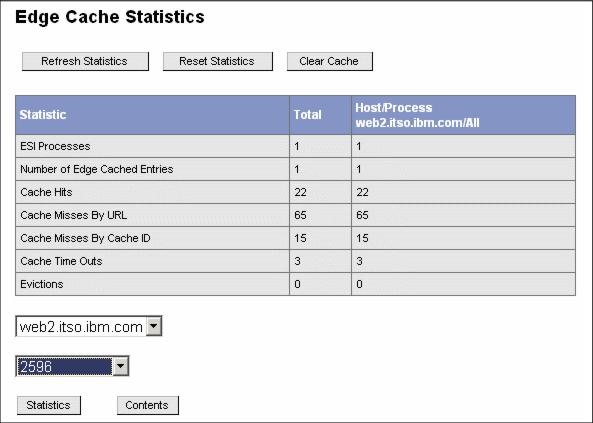
Task: Click the Refresh Statistics button
Action: pyautogui.click(x=85, y=61)
